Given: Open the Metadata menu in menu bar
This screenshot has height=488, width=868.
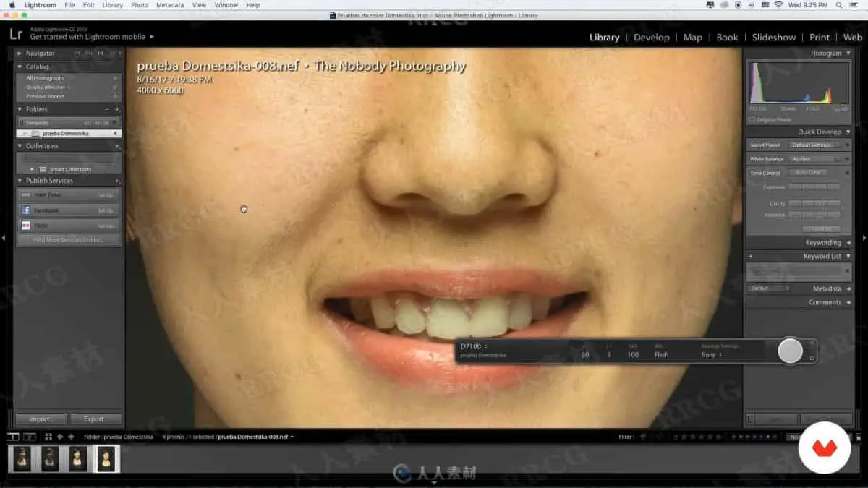Looking at the screenshot, I should pyautogui.click(x=170, y=5).
